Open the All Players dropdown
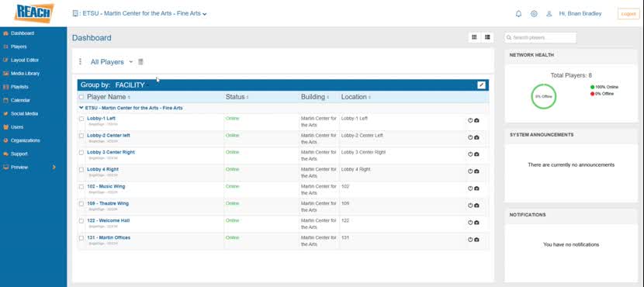Viewport: 644px width, 287px height. click(112, 61)
